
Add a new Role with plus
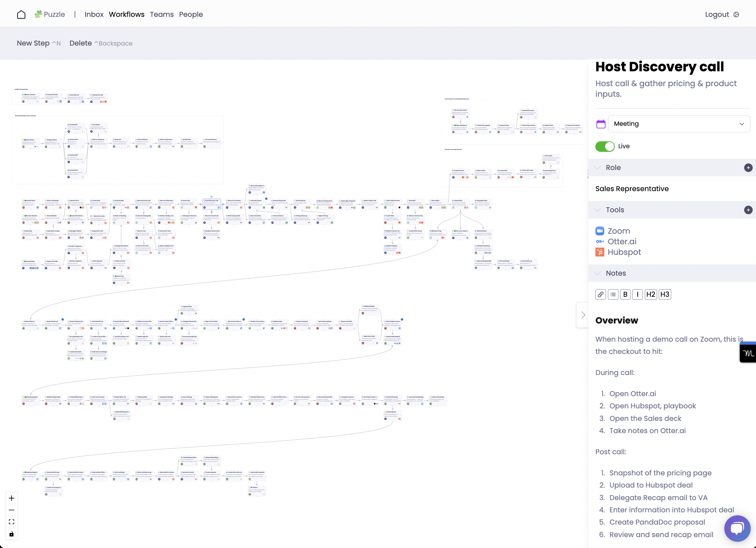click(x=748, y=168)
